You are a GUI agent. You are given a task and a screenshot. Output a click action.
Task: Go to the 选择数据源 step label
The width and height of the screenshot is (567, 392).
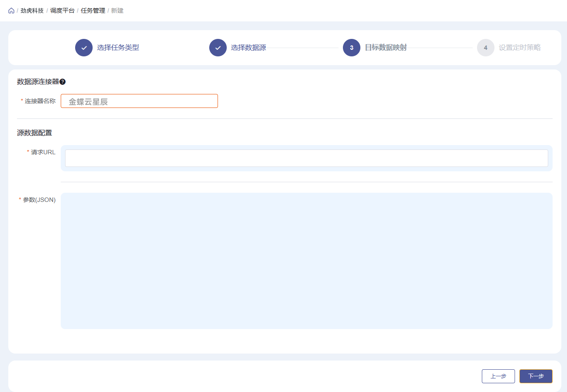(x=248, y=48)
